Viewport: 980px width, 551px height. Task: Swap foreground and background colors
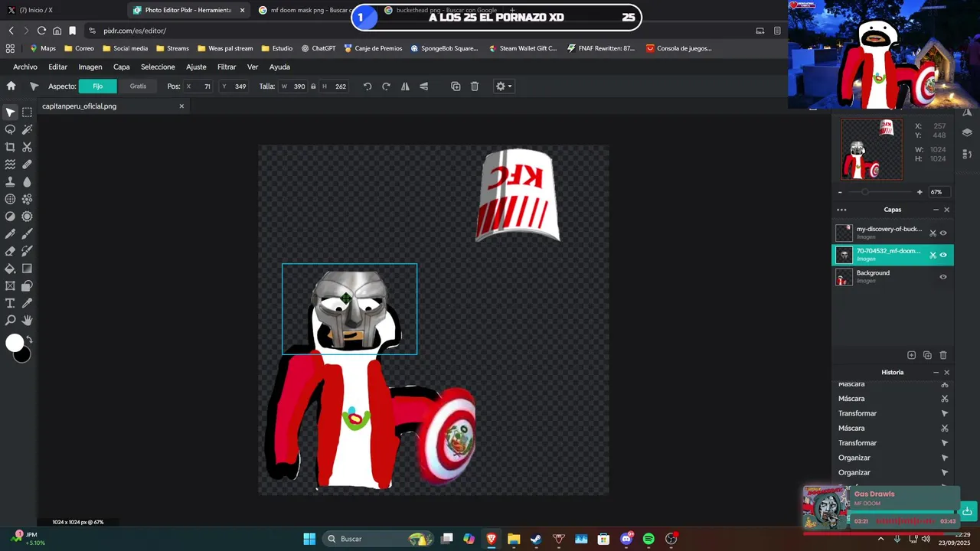[x=30, y=339]
